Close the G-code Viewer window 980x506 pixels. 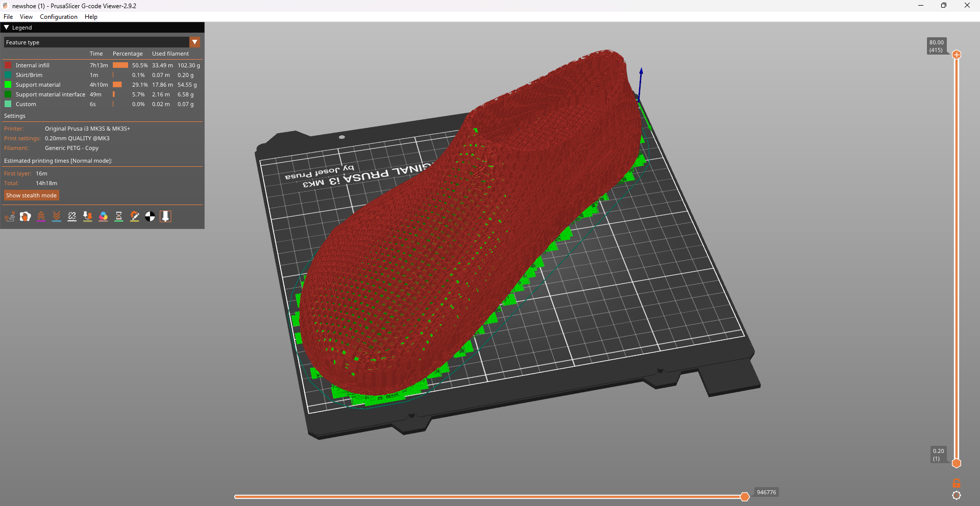(x=967, y=6)
